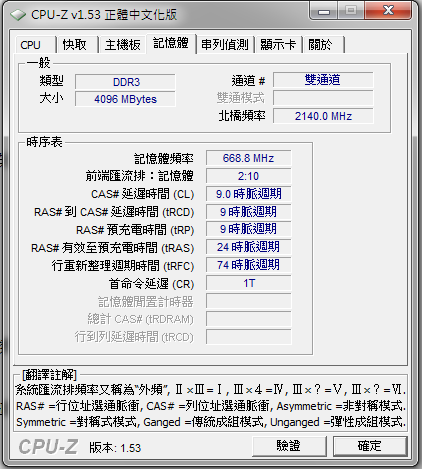The width and height of the screenshot is (422, 469).
Task: Minimize the CPU-Z window
Action: coord(324,11)
